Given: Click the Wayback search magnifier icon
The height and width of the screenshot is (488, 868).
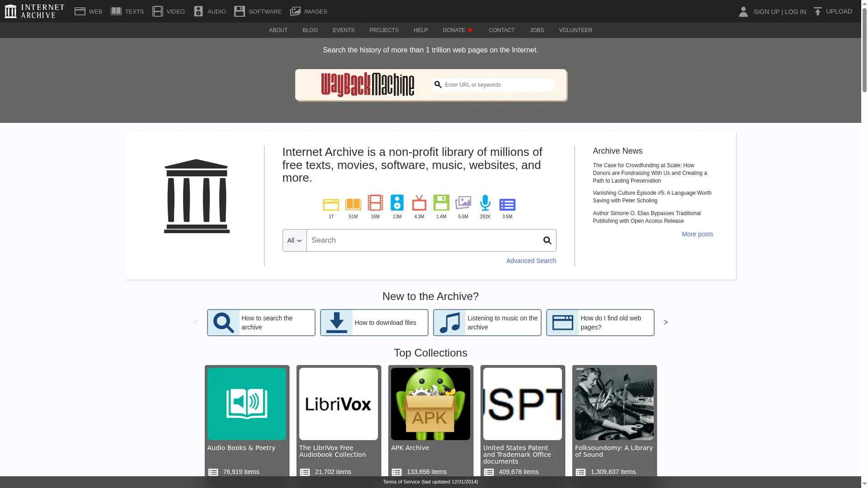Looking at the screenshot, I should pyautogui.click(x=438, y=84).
